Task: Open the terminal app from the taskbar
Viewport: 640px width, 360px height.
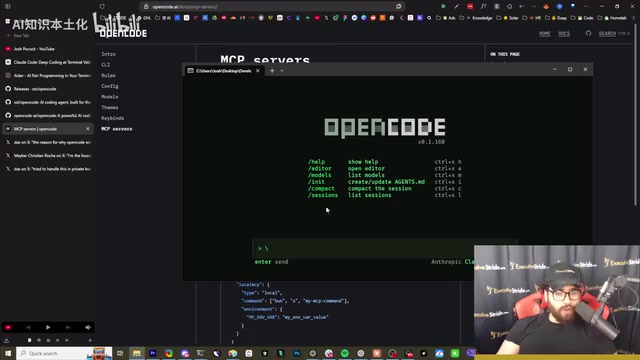Action: 200,353
